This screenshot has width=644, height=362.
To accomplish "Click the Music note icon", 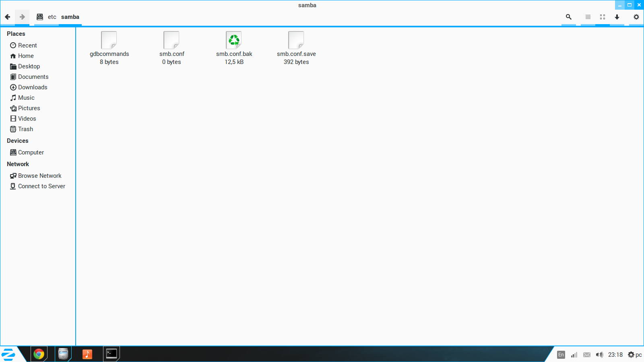I will tap(13, 98).
